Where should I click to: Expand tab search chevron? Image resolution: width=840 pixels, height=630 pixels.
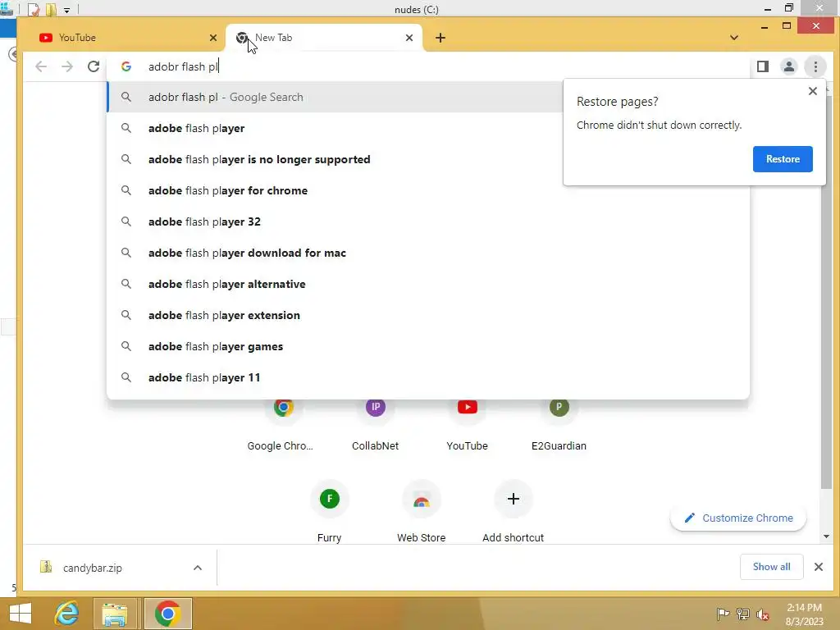(x=734, y=38)
